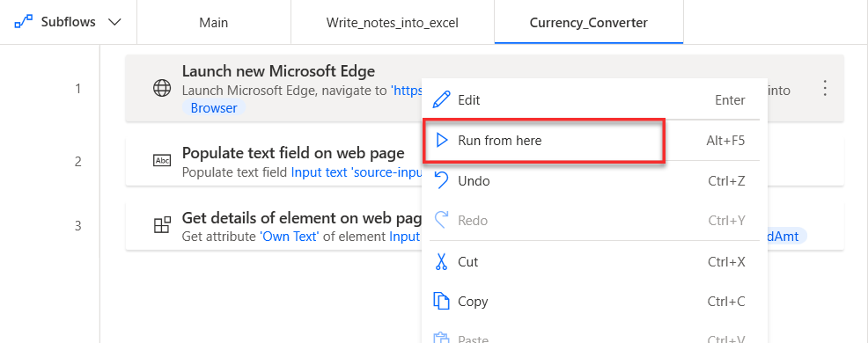Click the play triangle icon
Screen dimensions: 868x343
441,141
